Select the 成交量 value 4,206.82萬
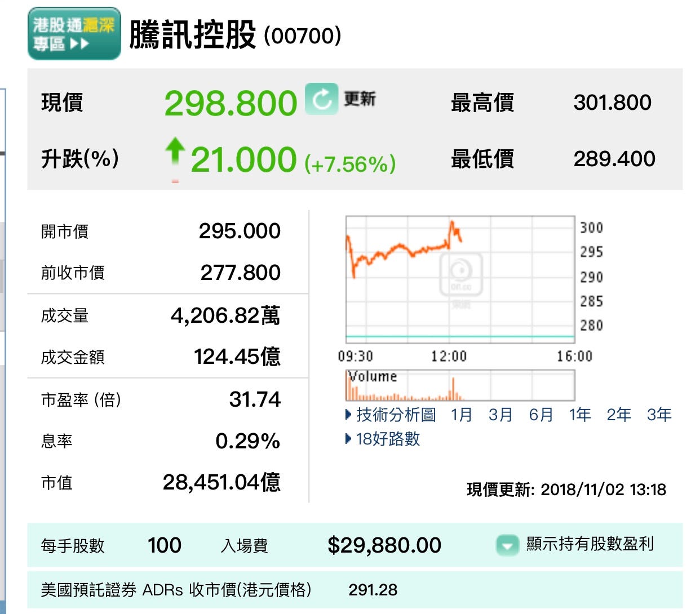Screen dimensions: 700x614 225,315
